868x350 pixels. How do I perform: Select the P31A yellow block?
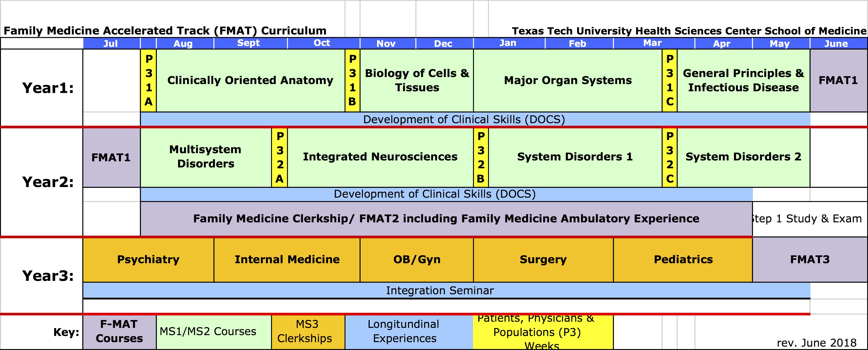coord(149,81)
